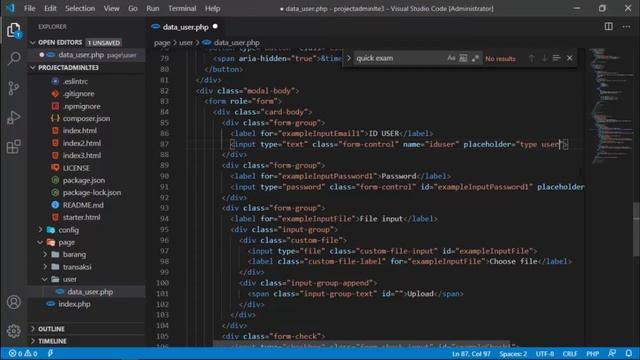Go to next find match arrow
The image size is (640, 360).
point(544,58)
